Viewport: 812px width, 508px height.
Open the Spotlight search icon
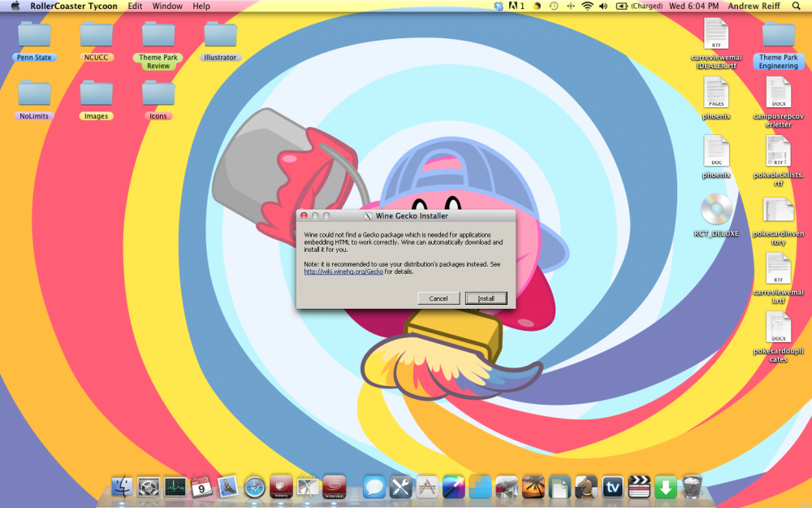coord(794,6)
